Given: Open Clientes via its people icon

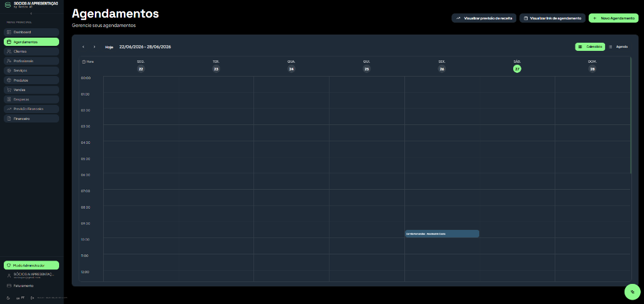Looking at the screenshot, I should coord(9,52).
